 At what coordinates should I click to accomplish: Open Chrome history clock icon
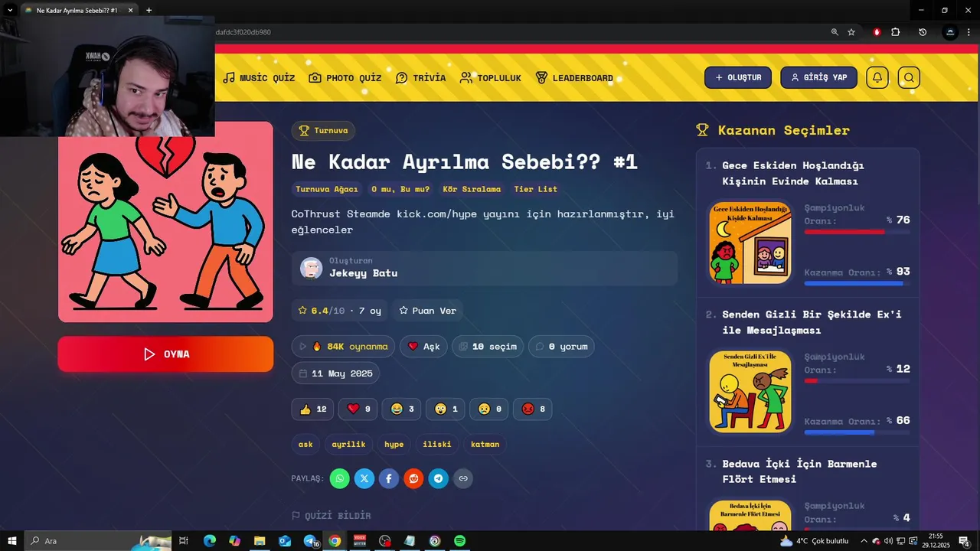[x=923, y=32]
